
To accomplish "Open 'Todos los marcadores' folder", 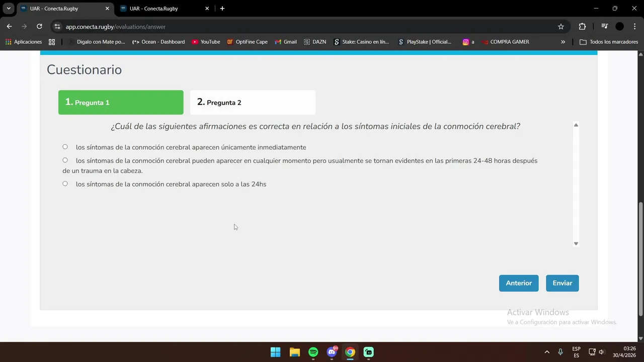I will click(x=609, y=42).
